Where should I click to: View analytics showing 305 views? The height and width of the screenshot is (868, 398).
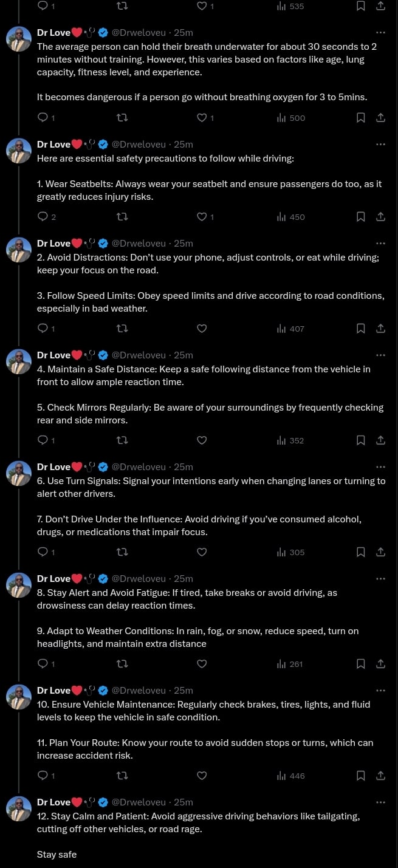(x=290, y=552)
